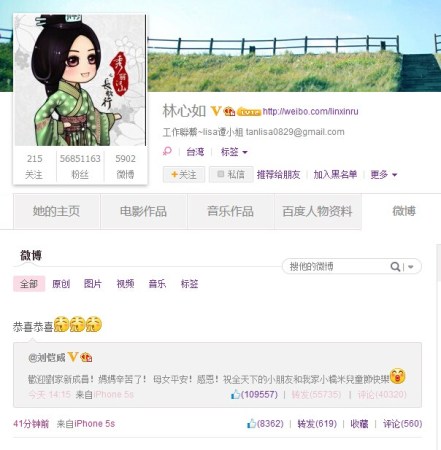This screenshot has height=450, width=441.
Task: Switch to the 电影作品 tab
Action: click(x=143, y=211)
